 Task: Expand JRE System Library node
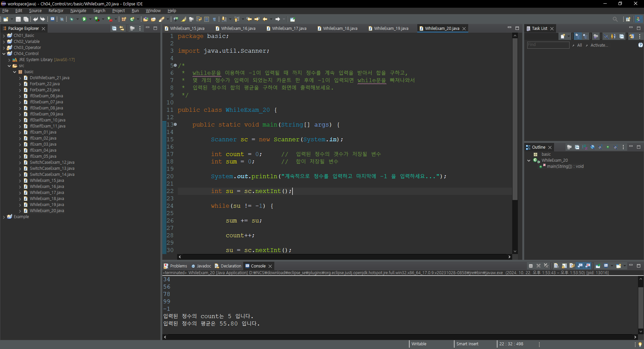(9, 60)
